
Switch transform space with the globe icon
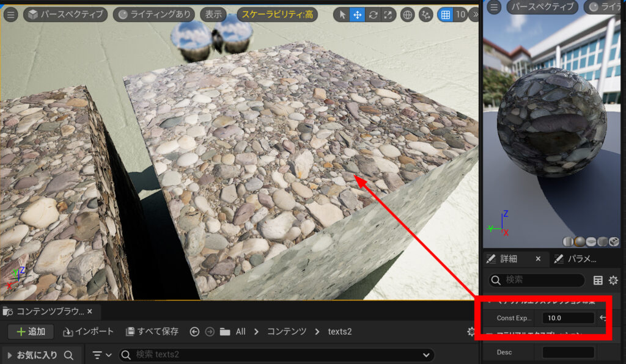408,15
